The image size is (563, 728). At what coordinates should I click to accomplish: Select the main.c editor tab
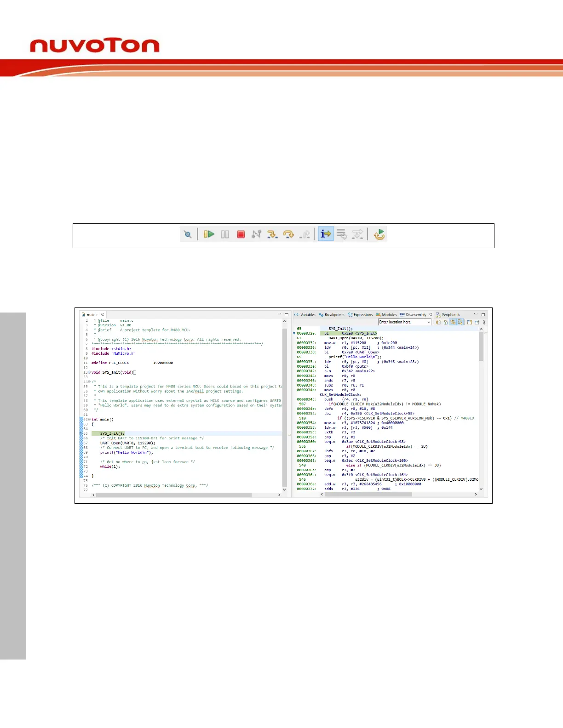92,315
